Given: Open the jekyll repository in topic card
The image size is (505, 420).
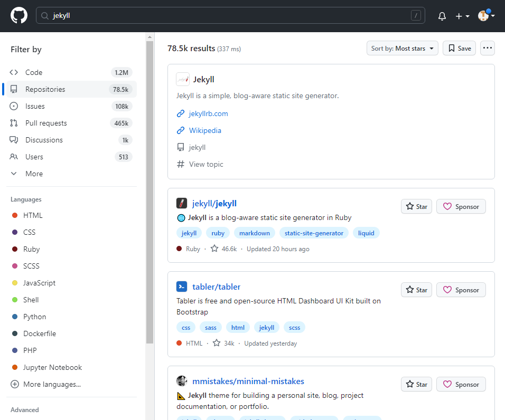Looking at the screenshot, I should click(x=197, y=147).
